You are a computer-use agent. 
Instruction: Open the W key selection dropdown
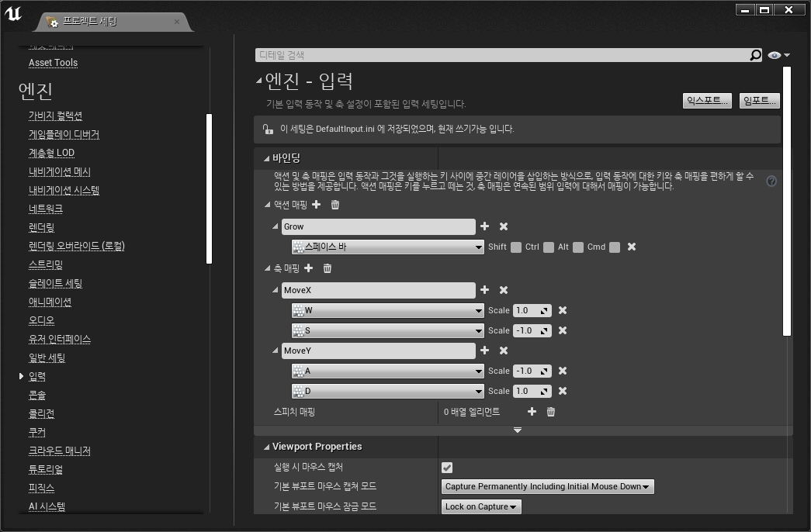pos(388,311)
